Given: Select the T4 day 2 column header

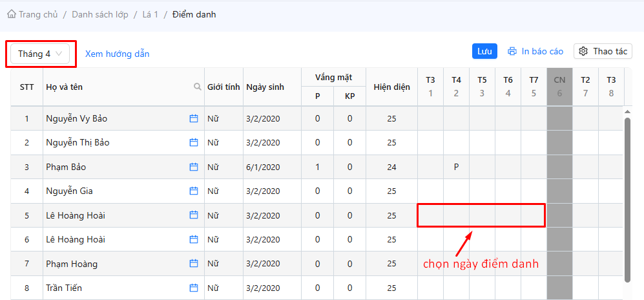Looking at the screenshot, I should [456, 86].
